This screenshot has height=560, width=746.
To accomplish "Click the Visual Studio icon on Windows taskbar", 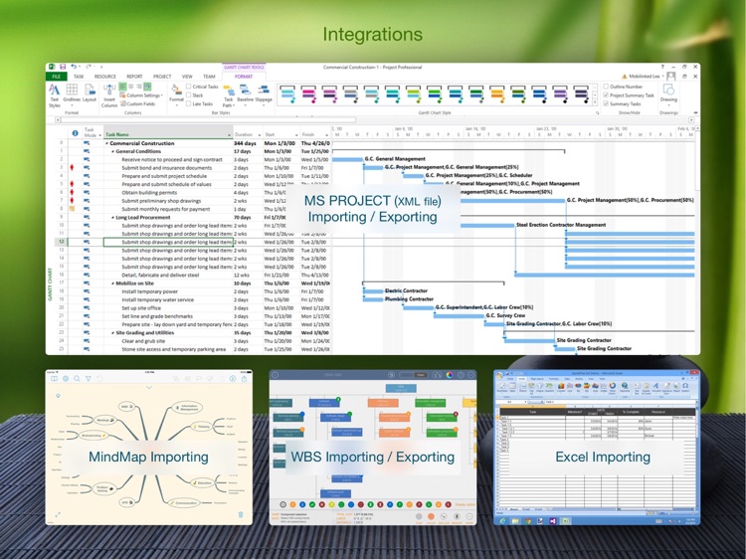I will coord(552,521).
